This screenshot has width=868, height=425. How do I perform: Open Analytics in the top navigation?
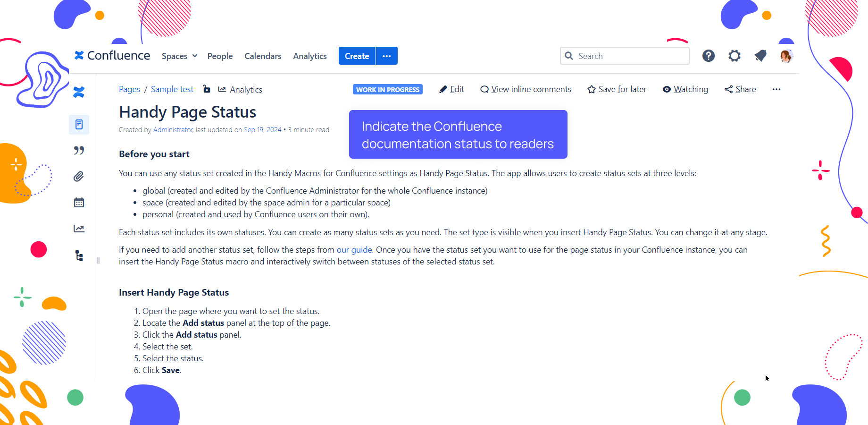310,56
